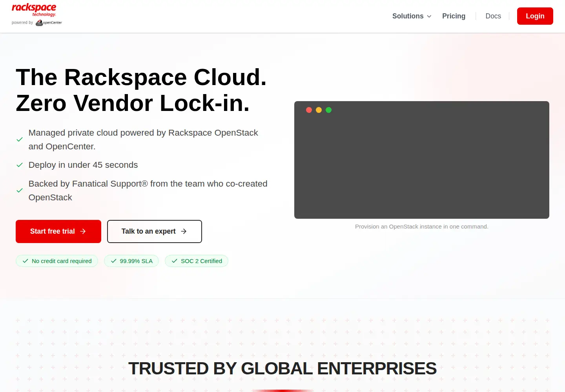Click headline 'The Rackspace Cloud. Zero Vendor Lock-in.'
Viewport: 565px width, 392px height.
(141, 90)
